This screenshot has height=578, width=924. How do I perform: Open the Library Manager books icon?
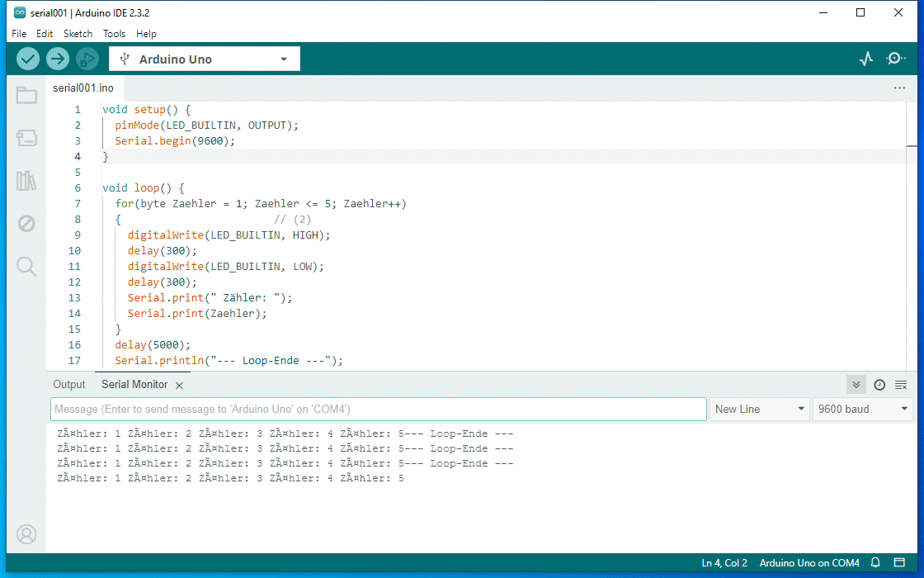tap(26, 181)
